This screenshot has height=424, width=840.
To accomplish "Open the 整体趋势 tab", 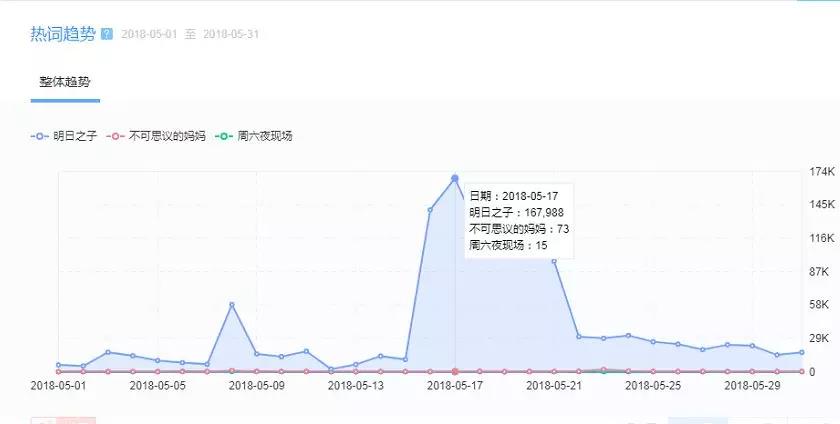I will click(x=65, y=82).
